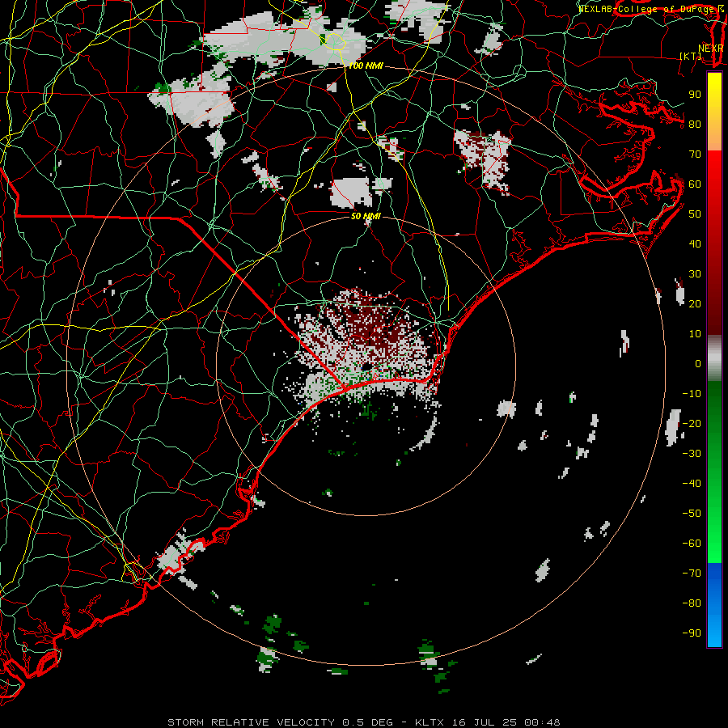Click the -50 value on velocity scale
Screen dimensions: 728x728
[692, 514]
